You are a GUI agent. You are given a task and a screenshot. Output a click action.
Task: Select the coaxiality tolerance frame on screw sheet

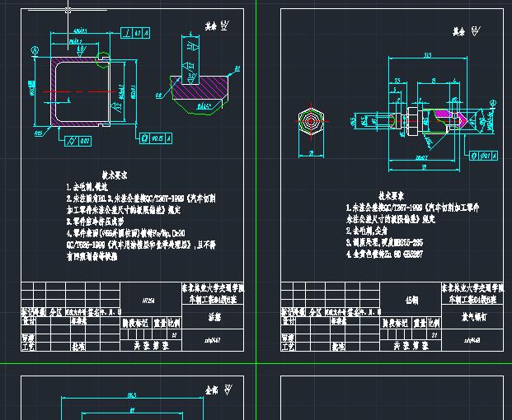pyautogui.click(x=484, y=156)
